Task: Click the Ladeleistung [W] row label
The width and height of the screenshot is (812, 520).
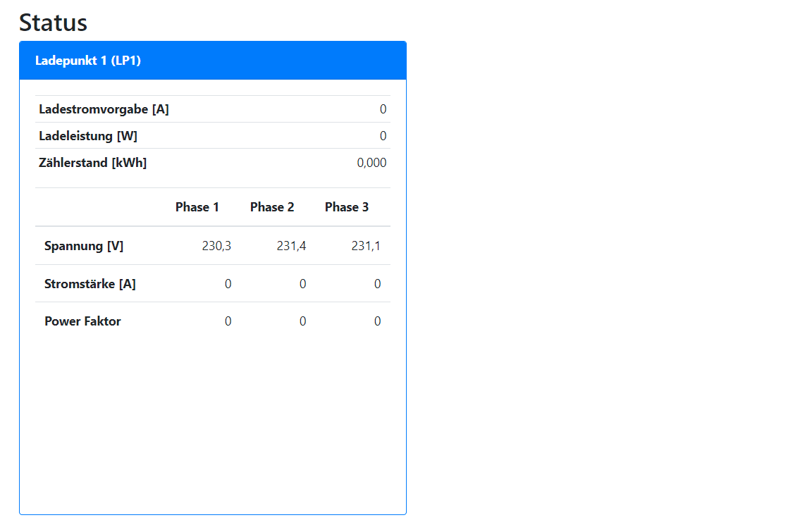Action: pyautogui.click(x=88, y=136)
